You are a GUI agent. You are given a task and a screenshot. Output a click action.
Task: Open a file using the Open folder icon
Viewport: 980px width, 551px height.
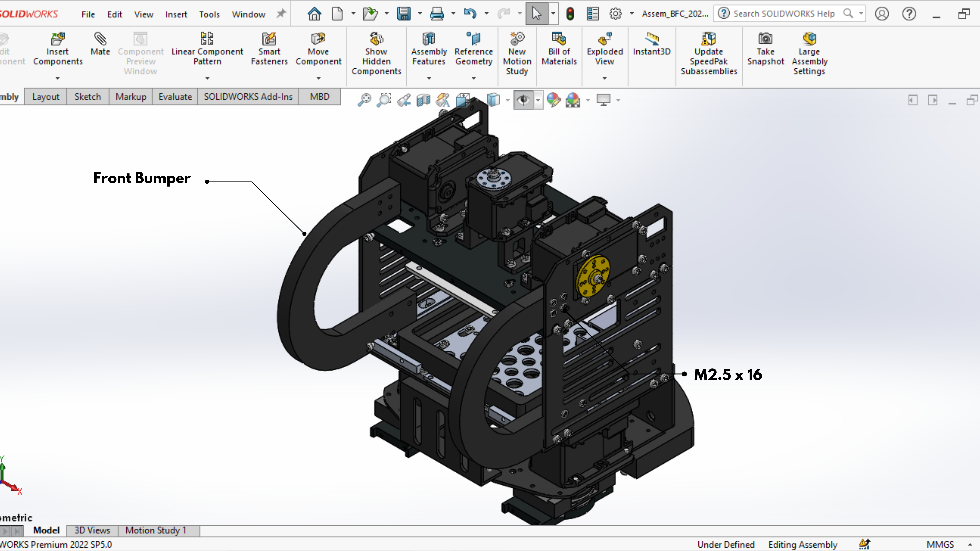(x=370, y=14)
